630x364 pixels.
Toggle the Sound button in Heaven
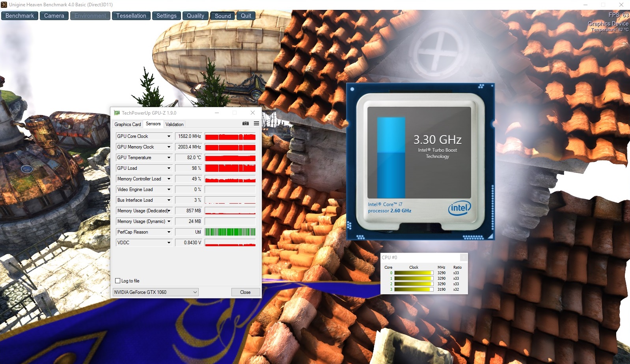click(x=223, y=16)
